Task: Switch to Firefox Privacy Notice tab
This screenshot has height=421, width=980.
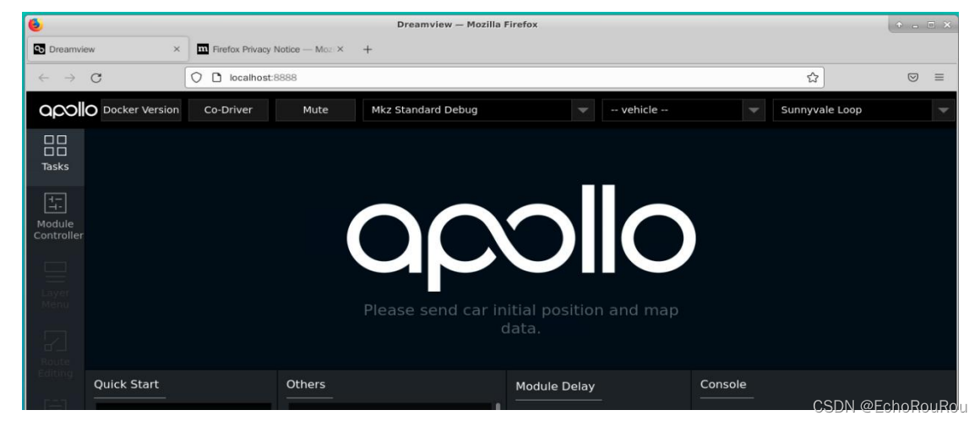Action: tap(270, 49)
